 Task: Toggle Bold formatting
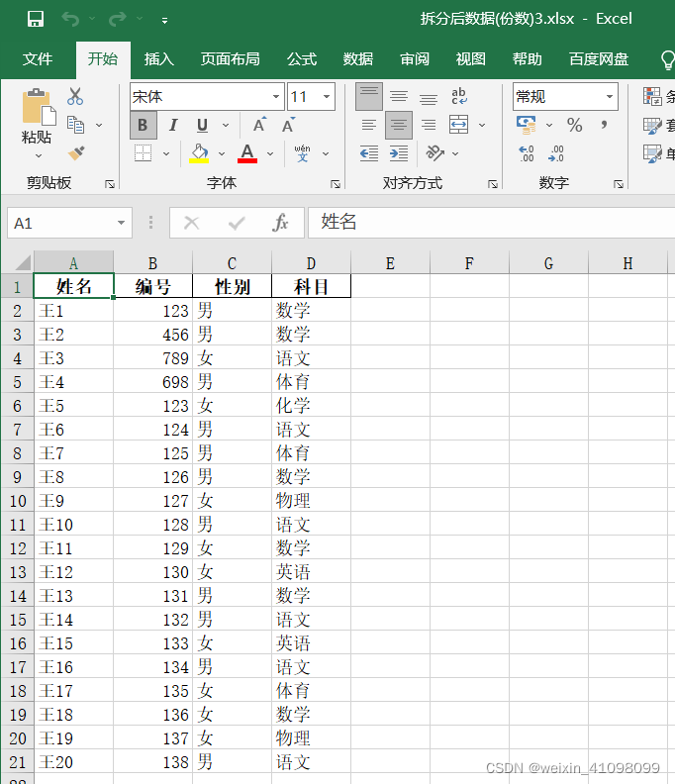click(x=143, y=125)
